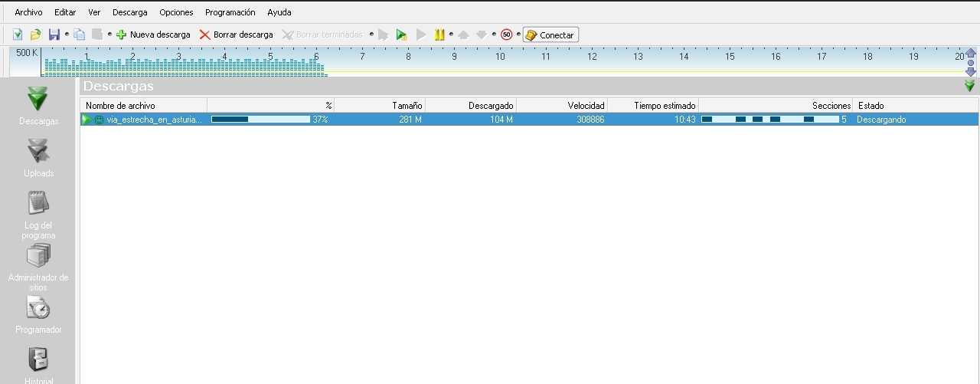The image size is (980, 384).
Task: Open the Programación menu
Action: (x=230, y=12)
